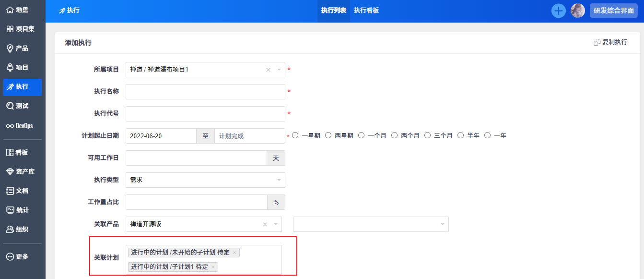Open the 看板 kanban sidebar item

click(23, 152)
